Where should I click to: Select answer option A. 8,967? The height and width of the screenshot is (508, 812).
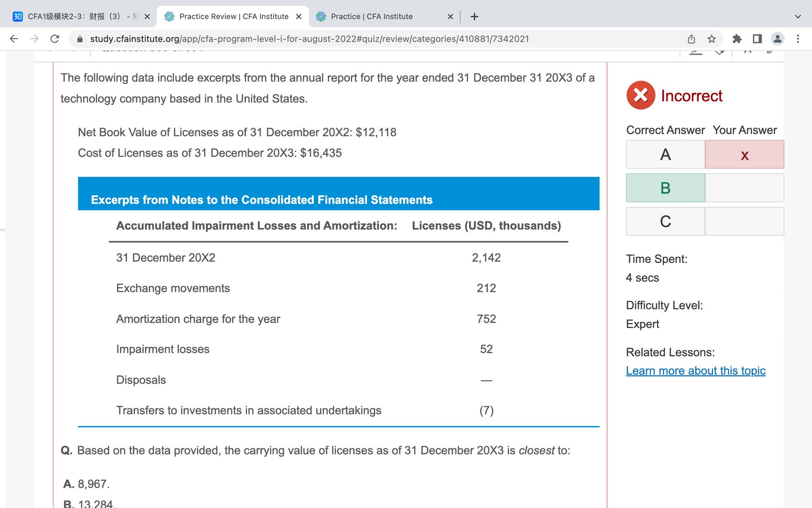coord(86,484)
